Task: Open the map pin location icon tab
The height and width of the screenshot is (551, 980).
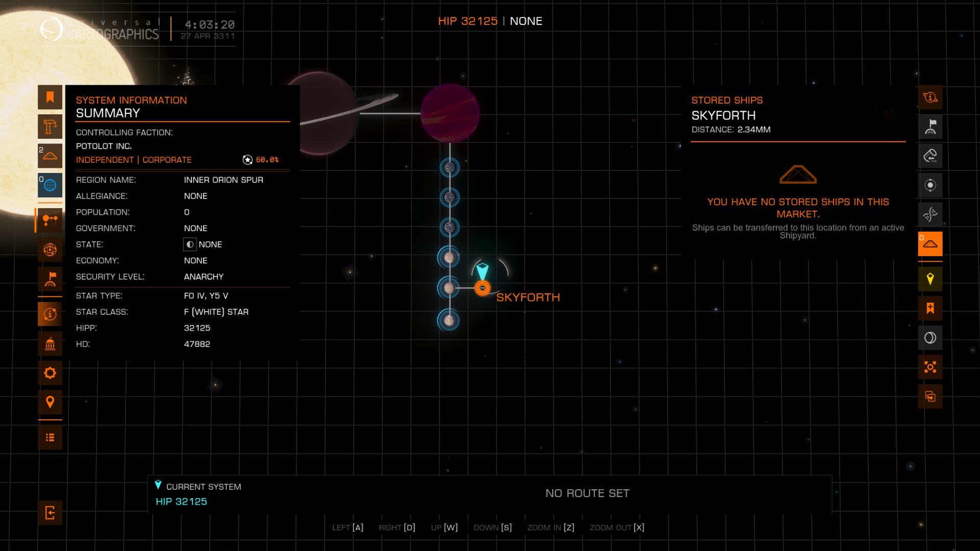Action: 50,403
